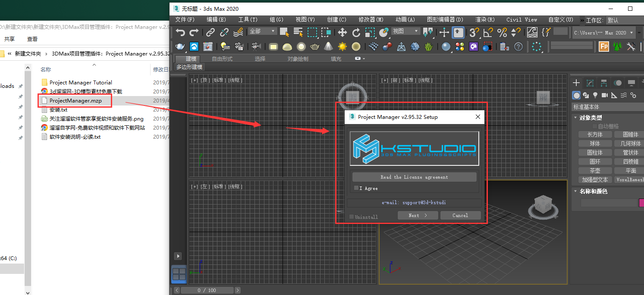This screenshot has height=295, width=644.
Task: Click the four-colored-balls icon
Action: 460,47
